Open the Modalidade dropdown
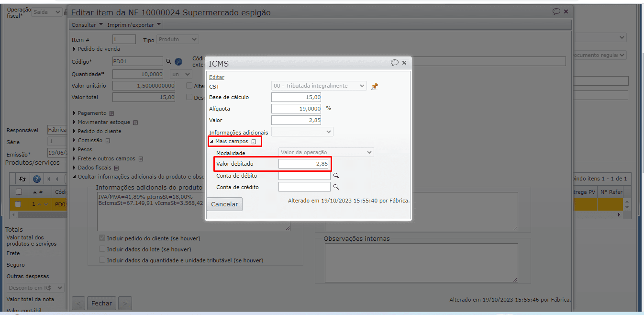The width and height of the screenshot is (644, 315). click(326, 152)
